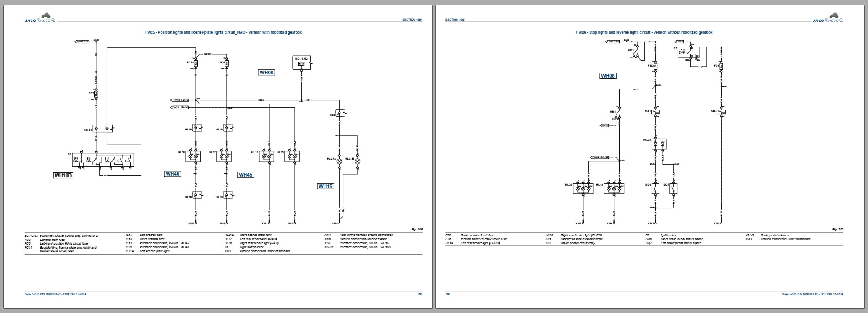This screenshot has width=868, height=313.
Task: Click the WH08 label on the FW25 diagram
Action: click(267, 73)
